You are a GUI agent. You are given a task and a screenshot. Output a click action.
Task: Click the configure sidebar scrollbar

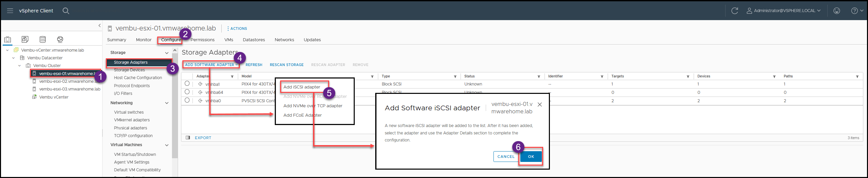pyautogui.click(x=175, y=105)
